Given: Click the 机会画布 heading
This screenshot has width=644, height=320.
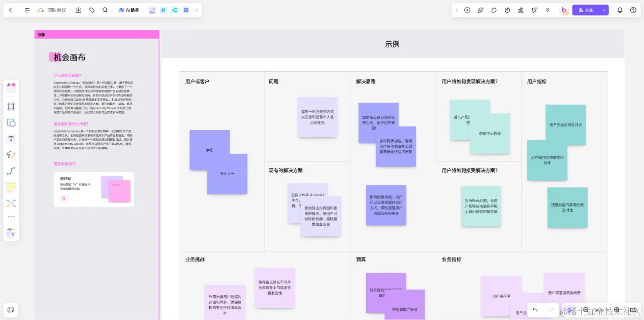Looking at the screenshot, I should [x=70, y=57].
